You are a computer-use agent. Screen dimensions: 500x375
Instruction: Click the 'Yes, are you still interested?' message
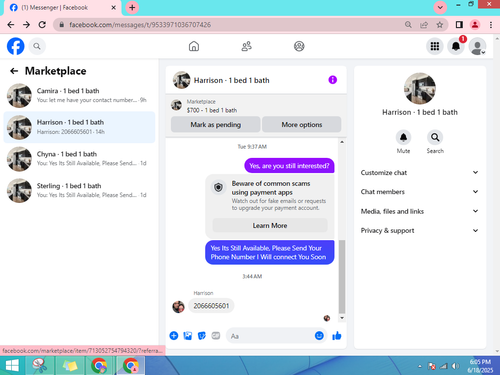coord(289,166)
